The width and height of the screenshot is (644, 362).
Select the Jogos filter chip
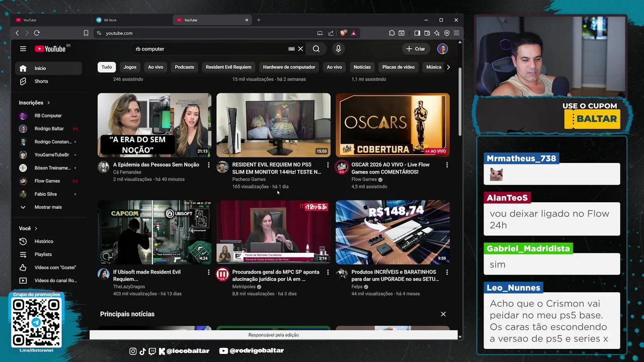130,67
